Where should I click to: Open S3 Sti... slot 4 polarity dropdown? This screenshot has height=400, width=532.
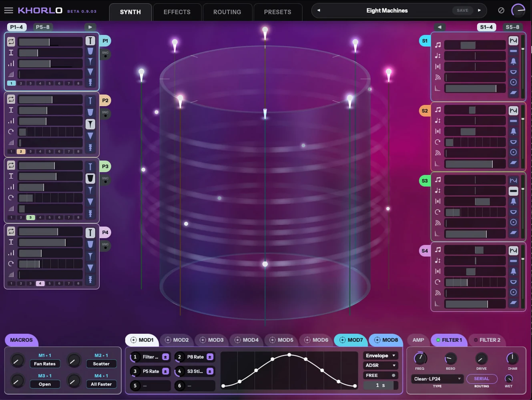(x=210, y=371)
